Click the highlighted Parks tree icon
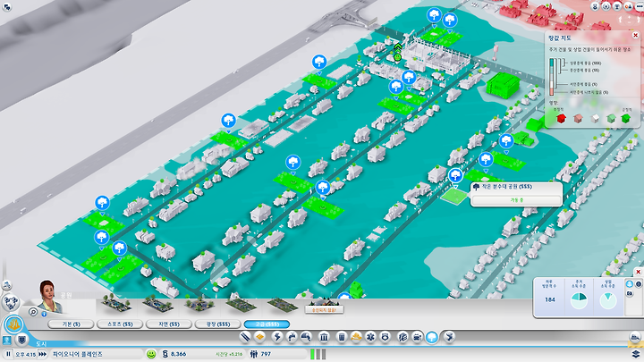This screenshot has height=362, width=644. point(432,337)
